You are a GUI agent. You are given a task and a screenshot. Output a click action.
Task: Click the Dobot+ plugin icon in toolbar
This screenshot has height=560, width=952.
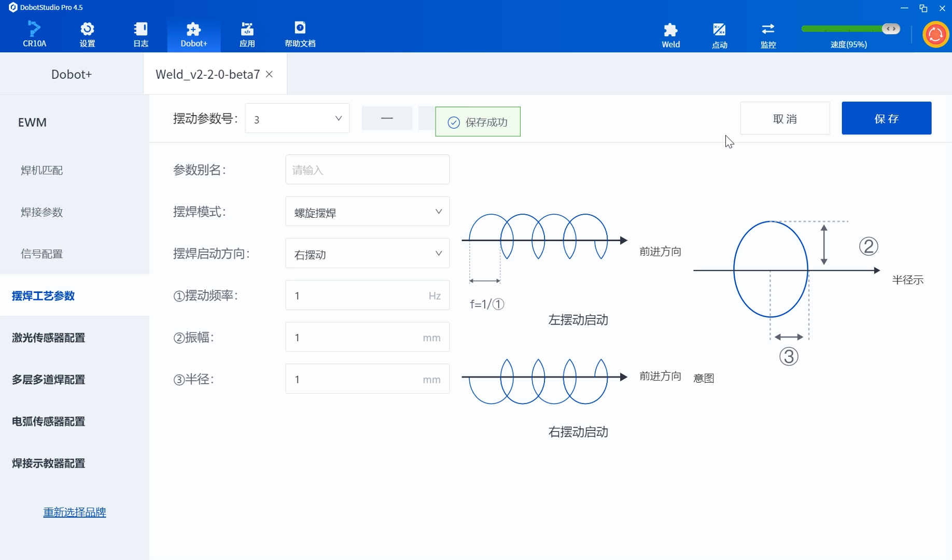coord(193,34)
